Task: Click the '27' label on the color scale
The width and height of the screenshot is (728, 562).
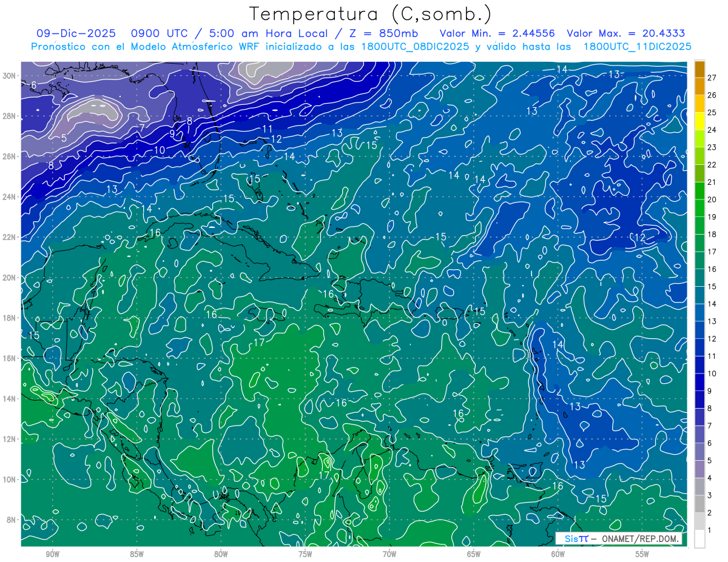Action: [712, 78]
